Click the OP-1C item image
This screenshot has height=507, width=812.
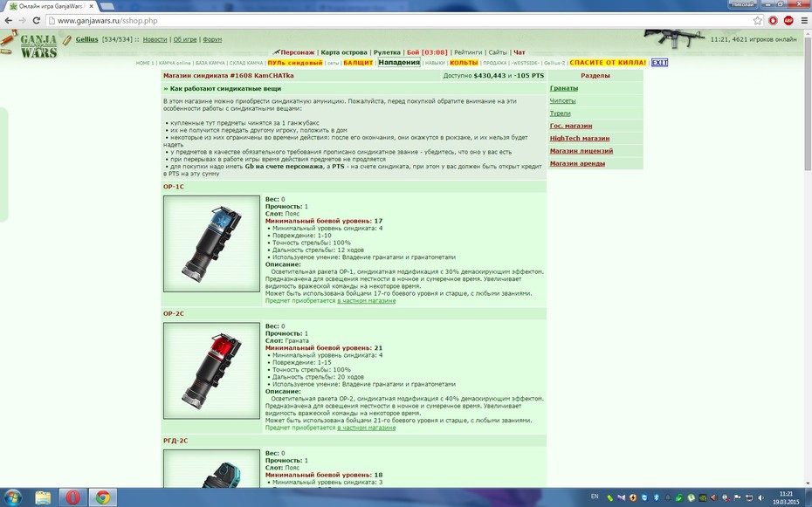click(x=212, y=243)
